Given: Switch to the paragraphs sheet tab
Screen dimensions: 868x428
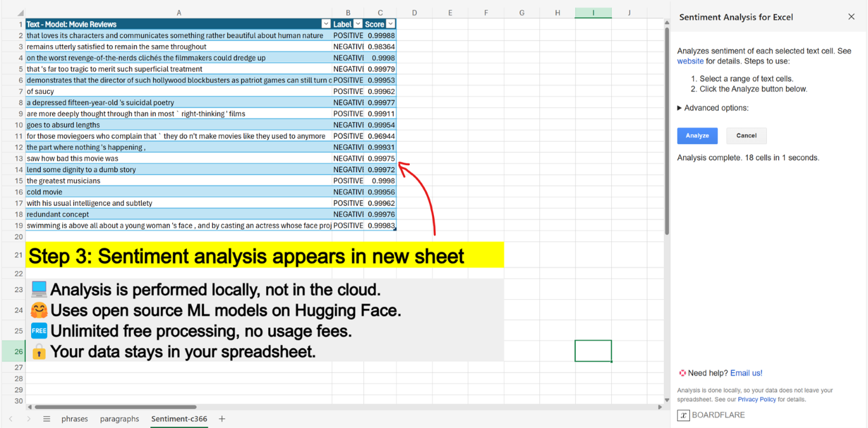Looking at the screenshot, I should pos(119,419).
